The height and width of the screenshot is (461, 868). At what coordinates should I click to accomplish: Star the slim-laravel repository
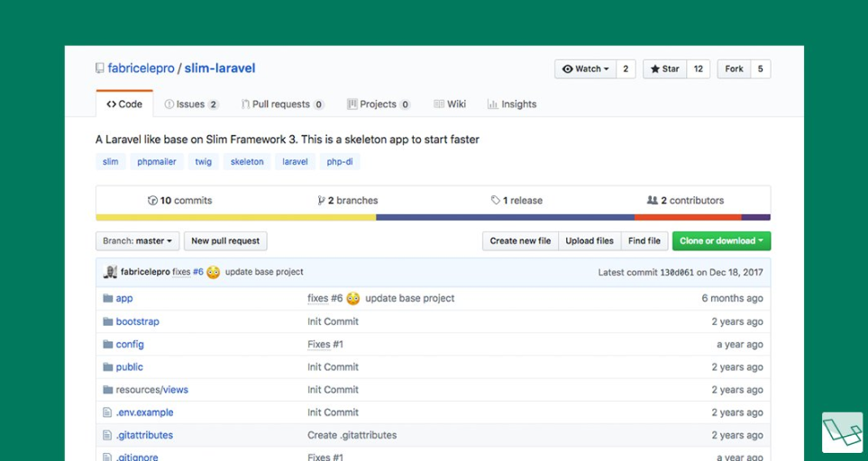tap(664, 69)
